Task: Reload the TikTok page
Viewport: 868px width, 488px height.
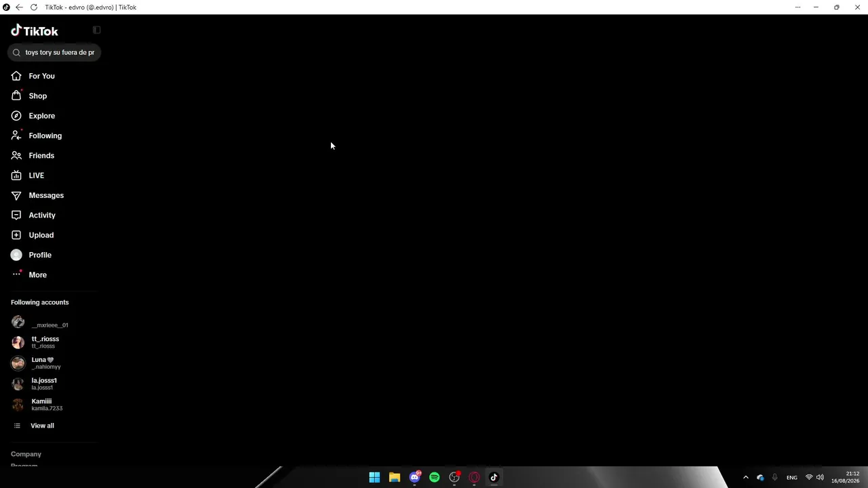Action: tap(34, 7)
